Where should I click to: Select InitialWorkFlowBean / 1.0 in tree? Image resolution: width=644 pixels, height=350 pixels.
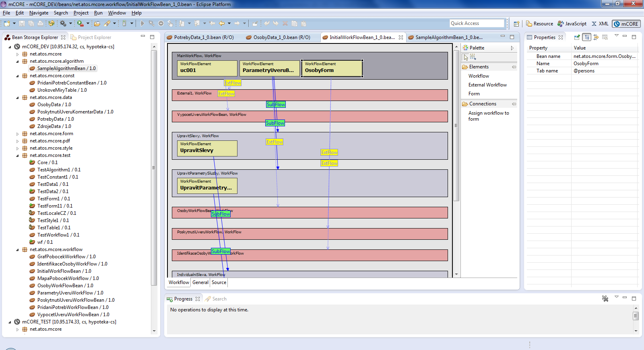[64, 271]
